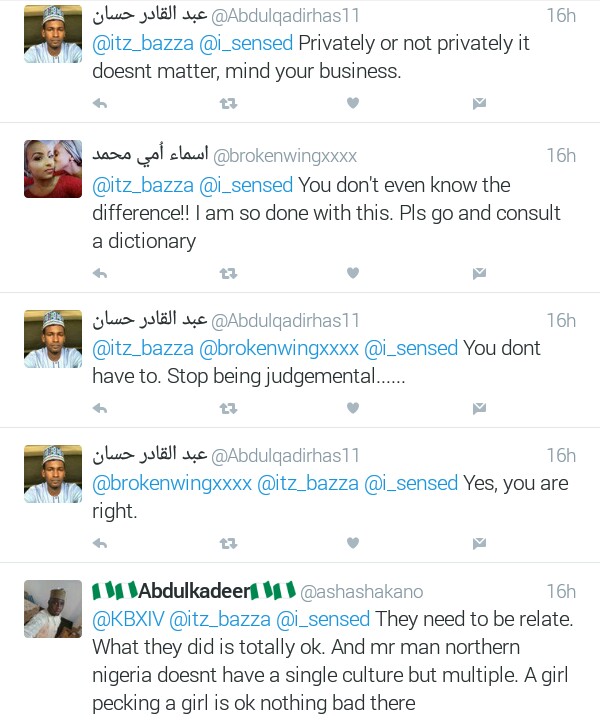Retweet the 'Stop being judgemental' tweet
This screenshot has width=600, height=728.
(x=228, y=409)
